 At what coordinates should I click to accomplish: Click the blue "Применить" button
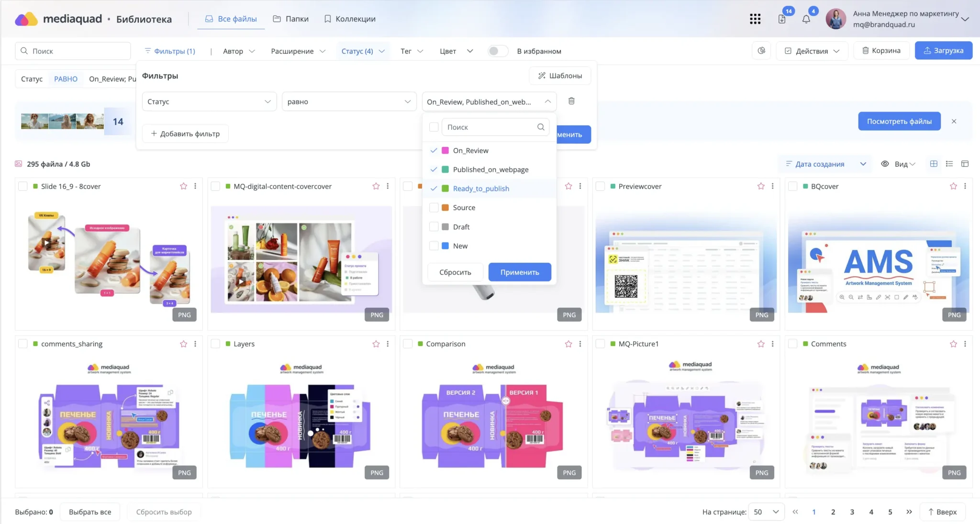[520, 272]
